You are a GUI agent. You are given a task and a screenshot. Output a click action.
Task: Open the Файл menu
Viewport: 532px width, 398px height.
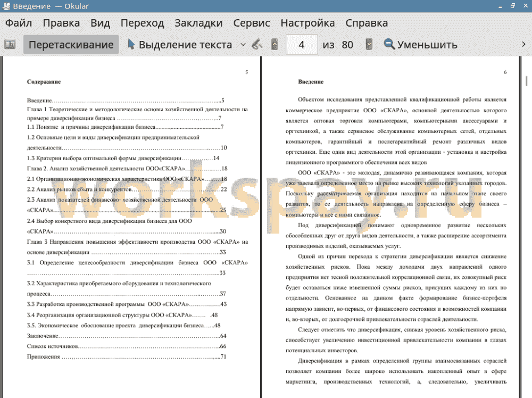click(19, 23)
